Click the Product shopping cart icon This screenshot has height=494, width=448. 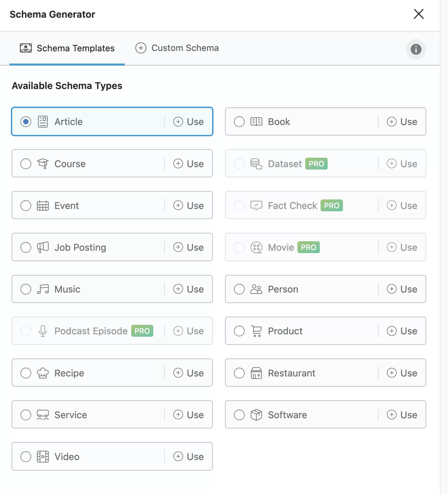click(256, 331)
